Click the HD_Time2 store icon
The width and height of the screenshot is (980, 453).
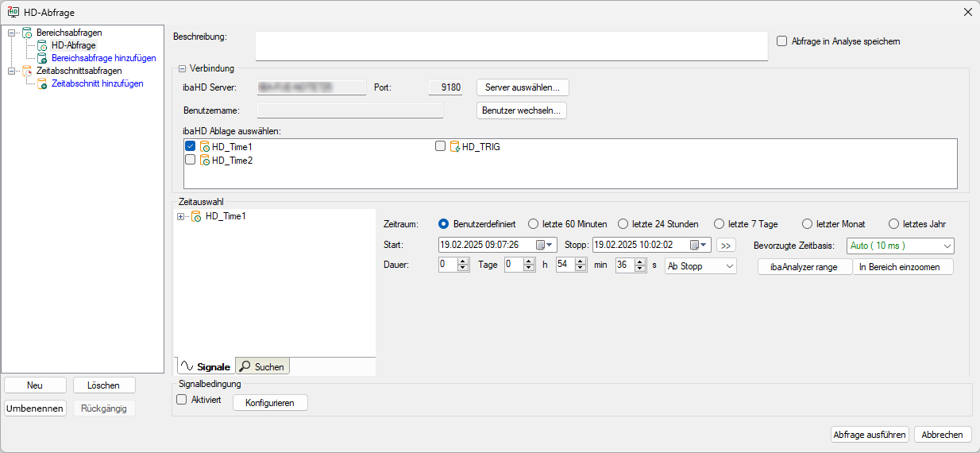click(x=204, y=161)
